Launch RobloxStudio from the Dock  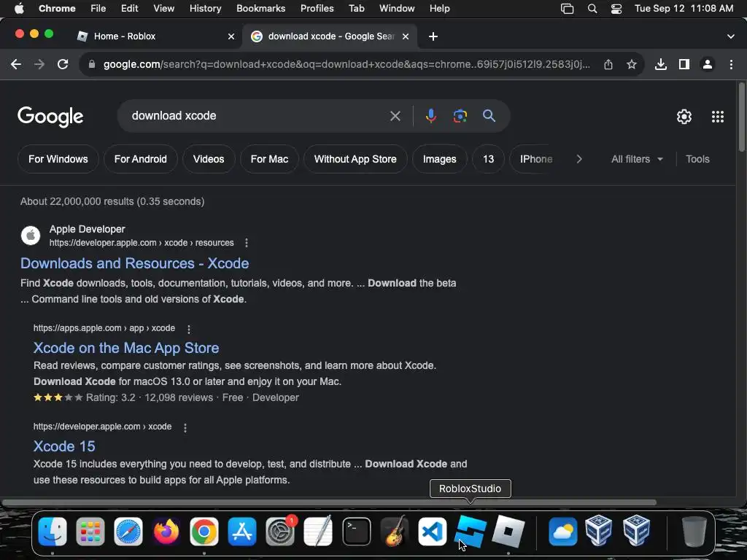[471, 531]
